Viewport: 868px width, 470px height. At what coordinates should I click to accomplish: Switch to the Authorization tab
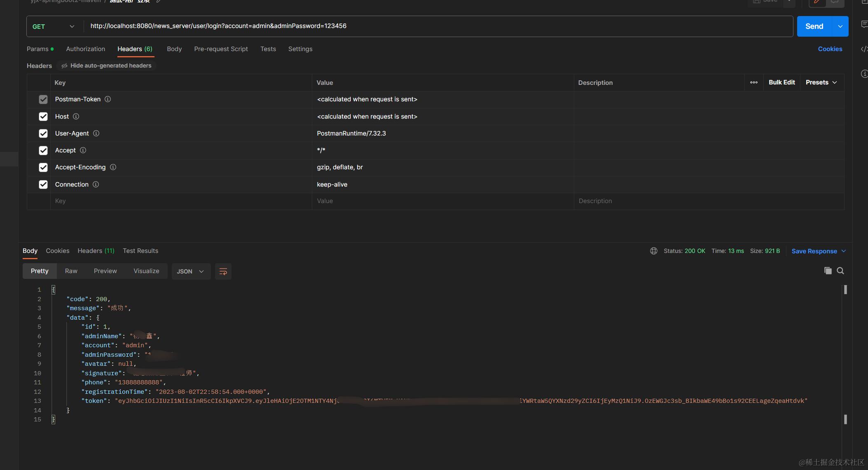coord(85,49)
